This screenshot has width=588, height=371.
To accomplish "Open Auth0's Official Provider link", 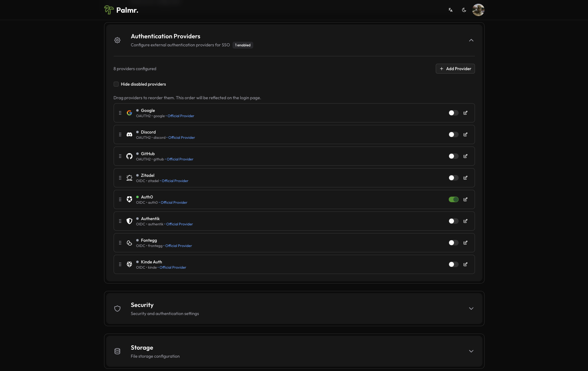I will point(174,203).
